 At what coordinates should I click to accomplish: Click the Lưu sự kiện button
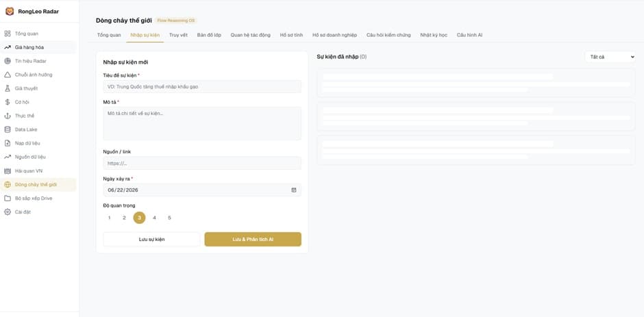pos(151,239)
